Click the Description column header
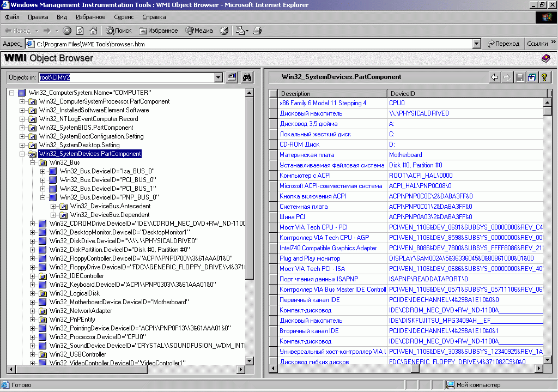 [332, 94]
